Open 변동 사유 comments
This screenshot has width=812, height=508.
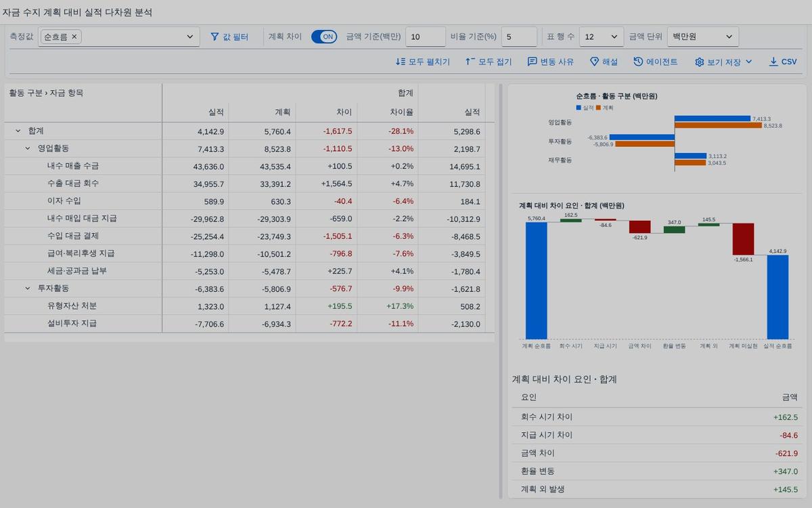click(x=551, y=62)
